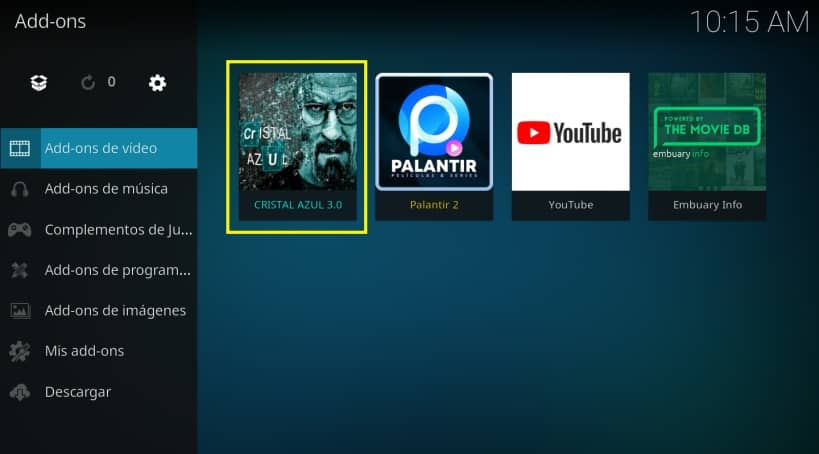
Task: Open The Movie DB Embuary tile
Action: [x=707, y=132]
